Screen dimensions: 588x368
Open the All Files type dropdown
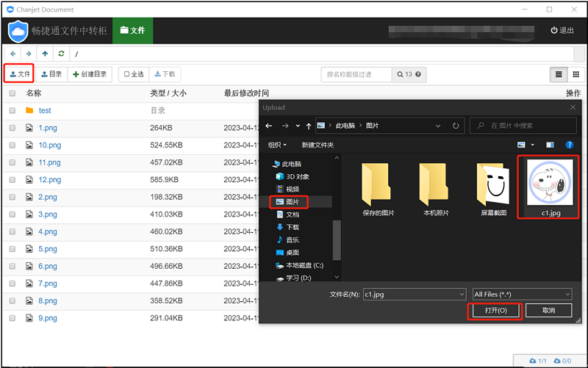tap(522, 294)
